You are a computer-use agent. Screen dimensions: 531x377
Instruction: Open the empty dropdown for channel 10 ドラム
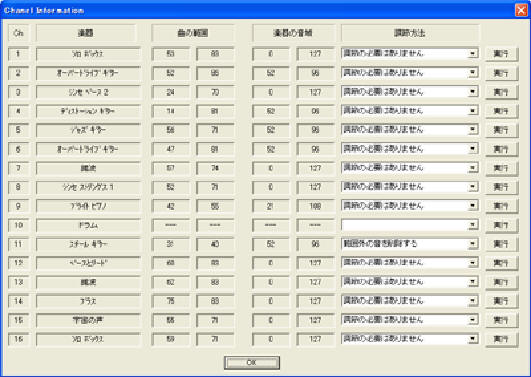pos(410,225)
